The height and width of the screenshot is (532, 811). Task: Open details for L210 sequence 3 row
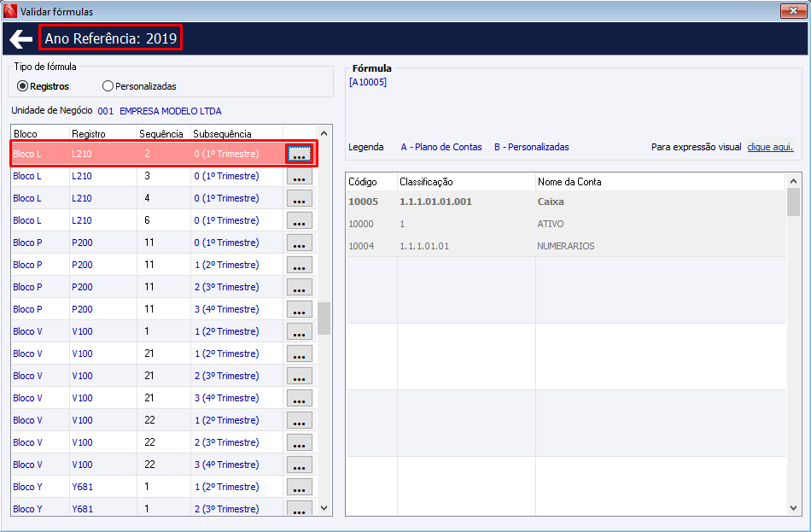299,176
